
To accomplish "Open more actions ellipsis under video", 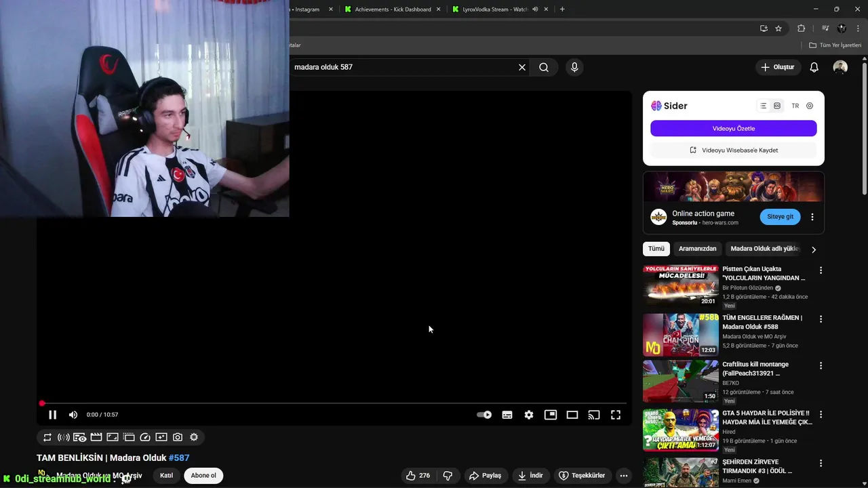I will tap(624, 476).
